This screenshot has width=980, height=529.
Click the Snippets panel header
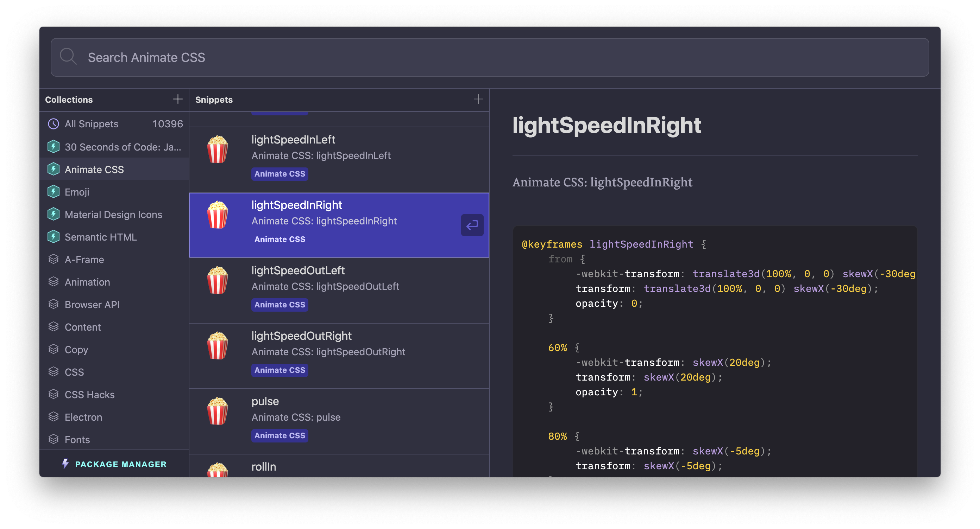[339, 100]
